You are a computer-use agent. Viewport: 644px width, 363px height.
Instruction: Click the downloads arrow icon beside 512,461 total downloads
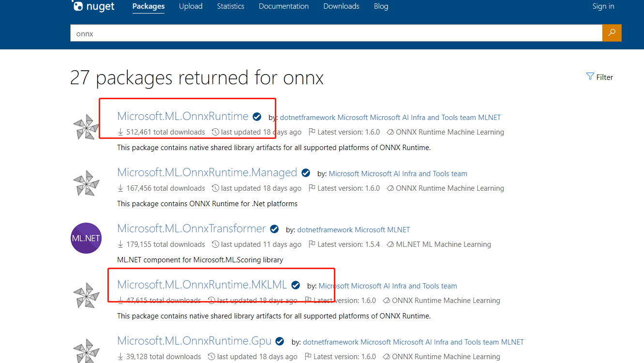point(120,132)
